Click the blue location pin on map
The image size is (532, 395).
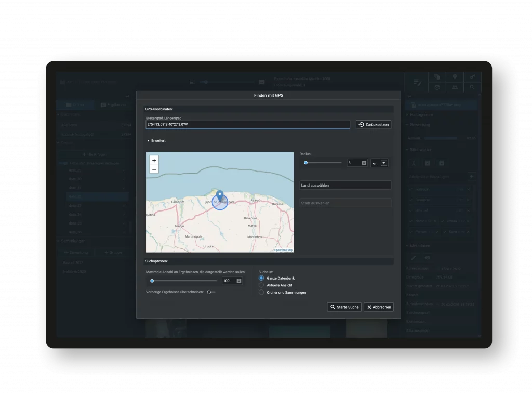coord(220,195)
